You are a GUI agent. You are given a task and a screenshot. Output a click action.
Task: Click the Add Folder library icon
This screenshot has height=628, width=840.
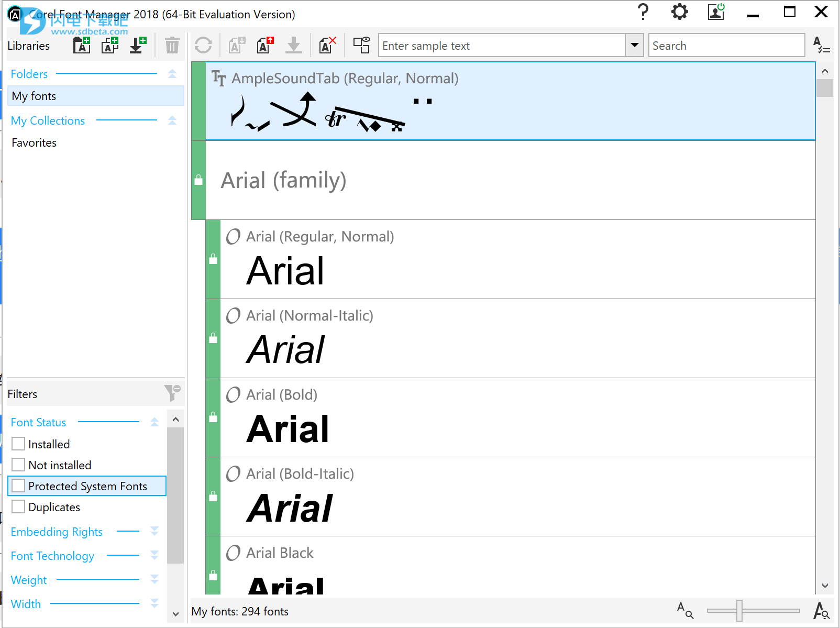[82, 46]
